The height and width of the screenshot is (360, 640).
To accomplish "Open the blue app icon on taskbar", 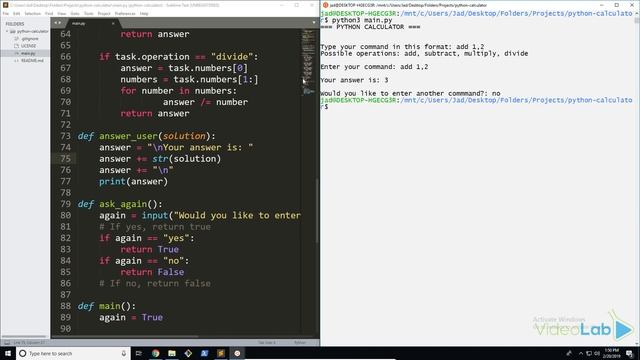I will 204,353.
